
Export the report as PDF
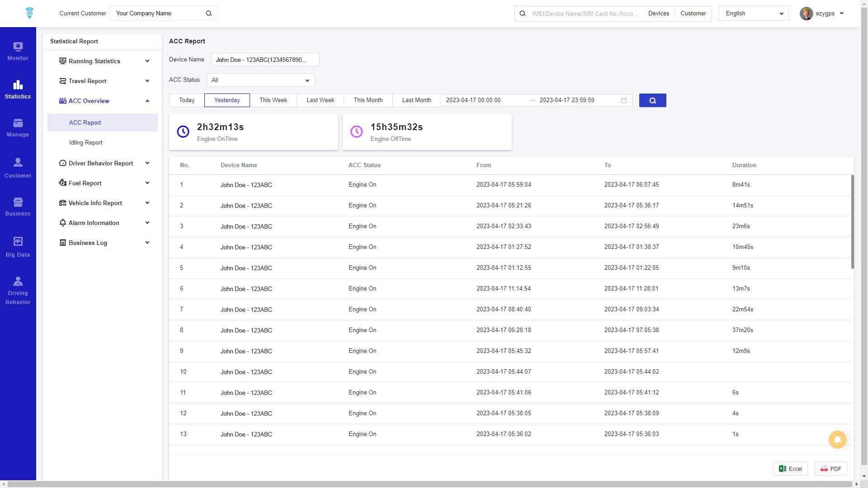(830, 469)
